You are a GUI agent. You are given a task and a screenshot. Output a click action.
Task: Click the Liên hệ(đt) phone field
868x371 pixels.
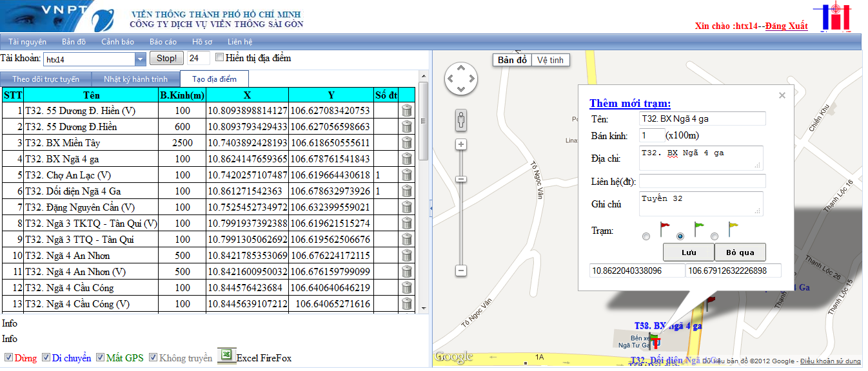coord(702,181)
